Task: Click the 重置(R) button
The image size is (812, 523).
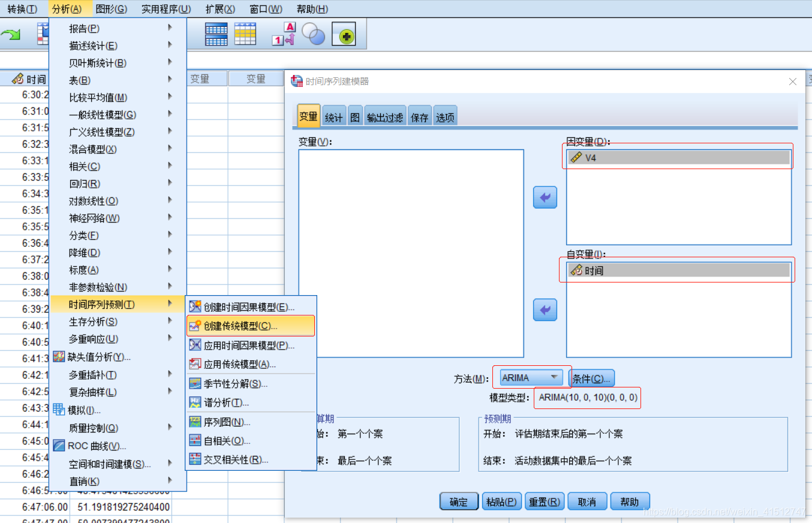Action: [x=545, y=502]
